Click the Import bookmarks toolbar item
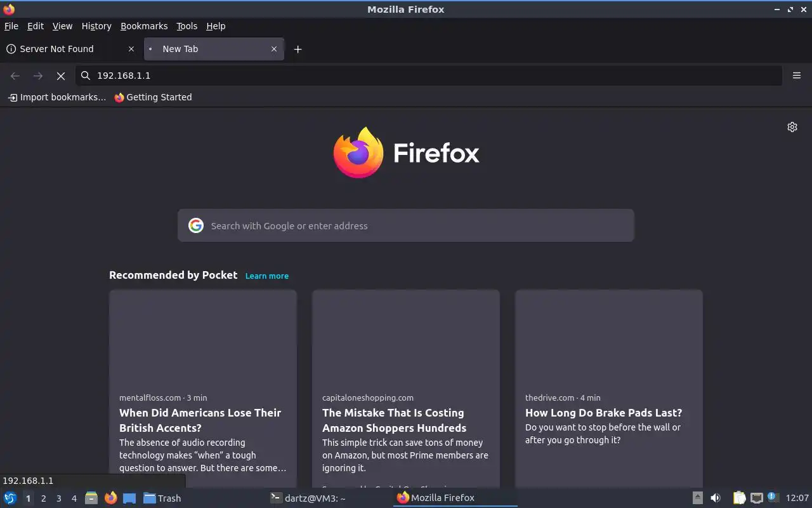Viewport: 812px width, 508px height. tap(57, 97)
